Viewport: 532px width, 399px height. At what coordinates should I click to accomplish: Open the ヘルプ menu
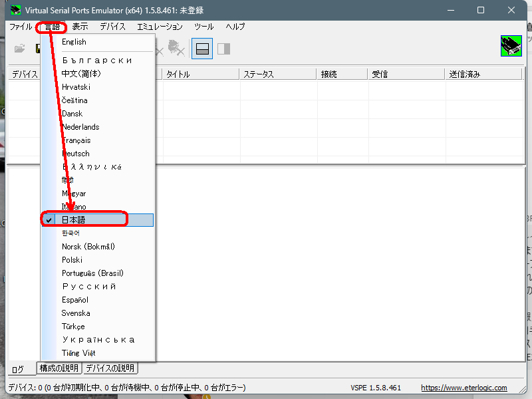[235, 27]
